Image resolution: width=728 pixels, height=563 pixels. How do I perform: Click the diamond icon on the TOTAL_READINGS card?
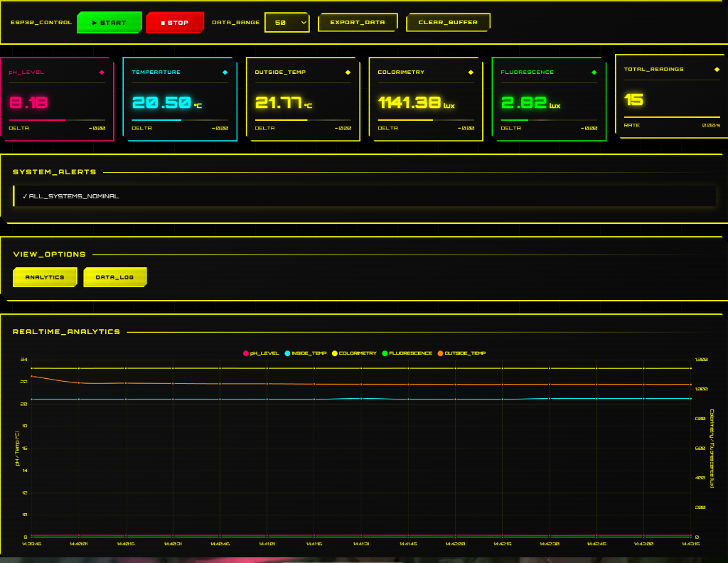(x=716, y=69)
